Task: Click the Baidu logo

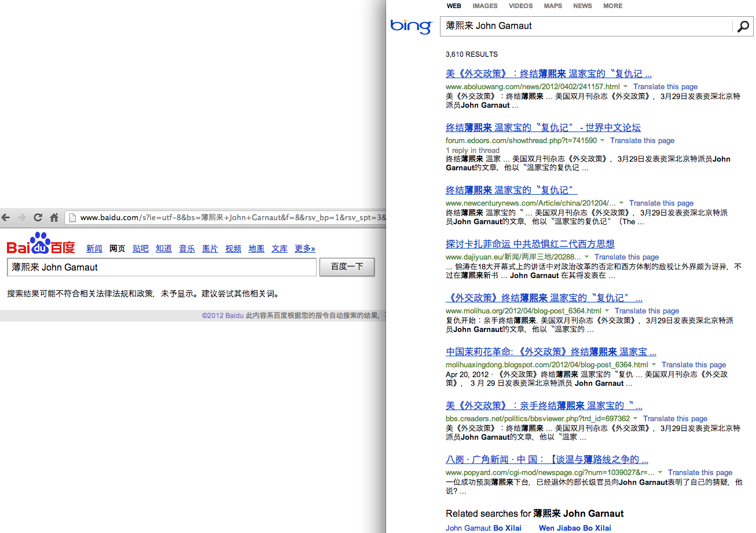Action: [41, 243]
